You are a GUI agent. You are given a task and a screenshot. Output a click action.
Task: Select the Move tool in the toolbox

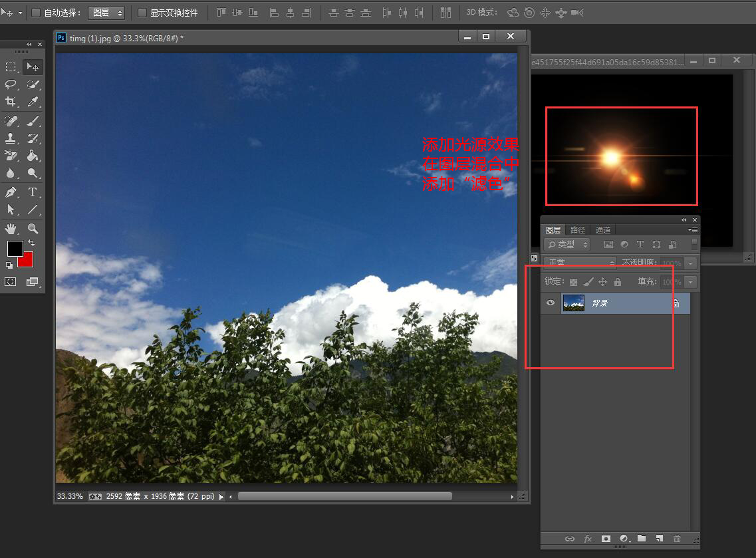(x=33, y=67)
